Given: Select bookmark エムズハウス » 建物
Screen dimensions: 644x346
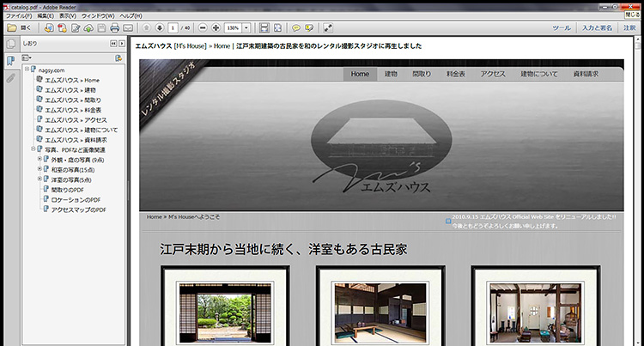Looking at the screenshot, I should click(x=70, y=90).
